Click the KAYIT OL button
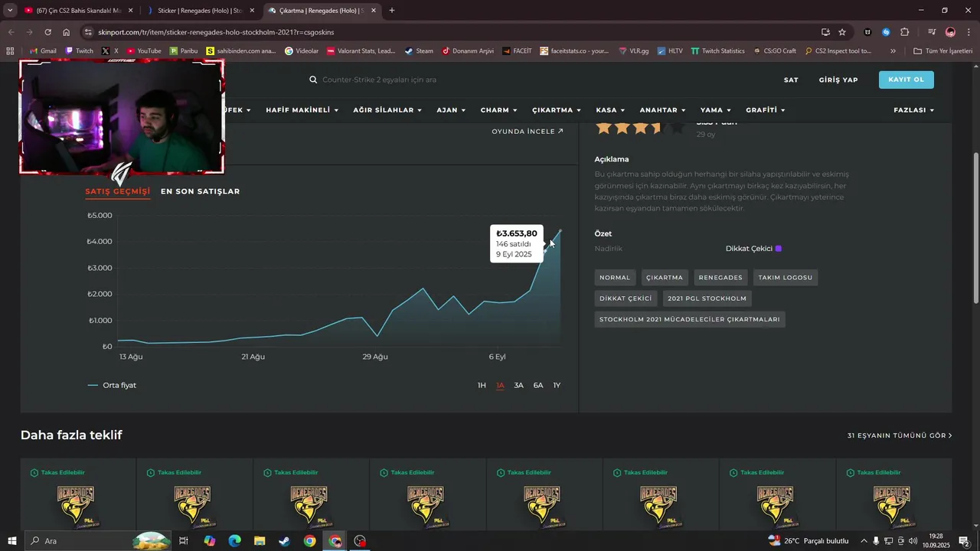The height and width of the screenshot is (551, 980). pyautogui.click(x=906, y=80)
